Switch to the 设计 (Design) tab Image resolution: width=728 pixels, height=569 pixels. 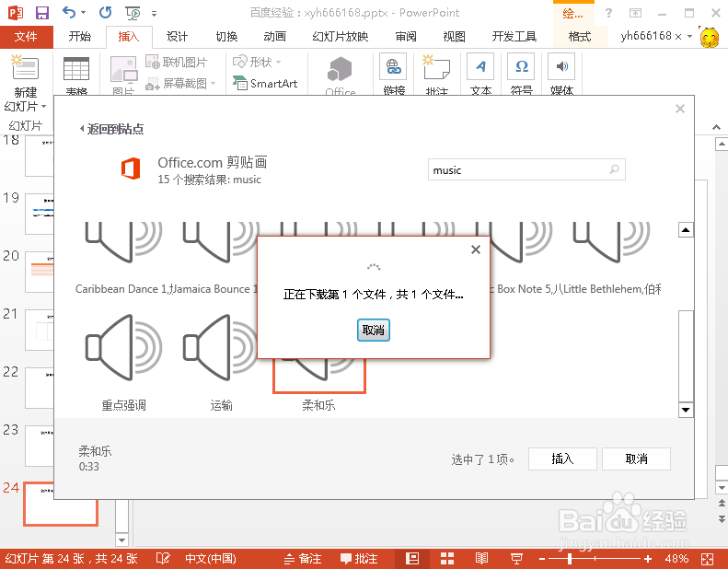[x=177, y=36]
